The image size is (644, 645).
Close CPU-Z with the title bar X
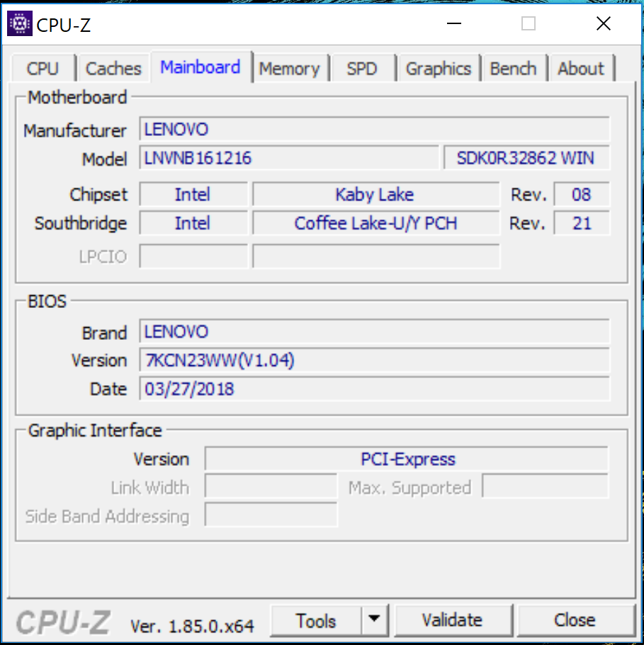point(604,24)
